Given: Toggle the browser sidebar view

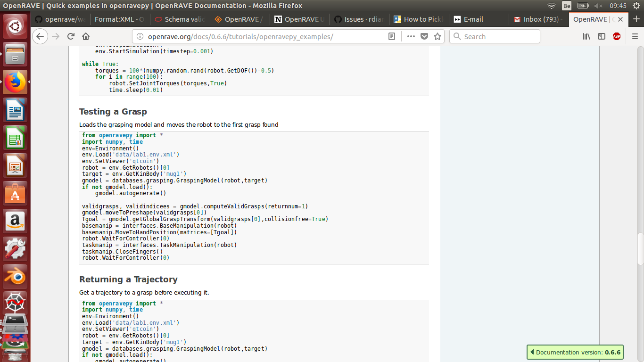Looking at the screenshot, I should [x=602, y=36].
